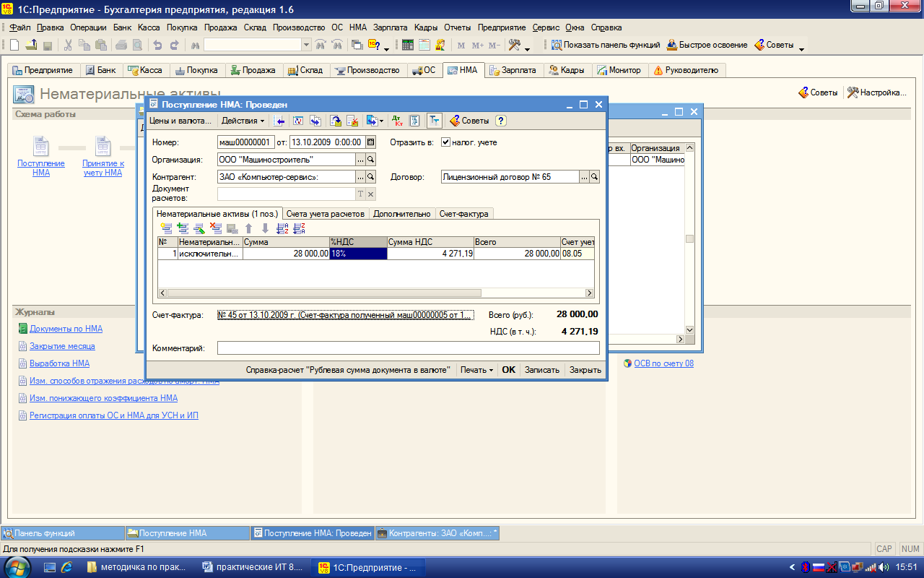Open the Счет-фактура № 45 link

click(x=346, y=315)
